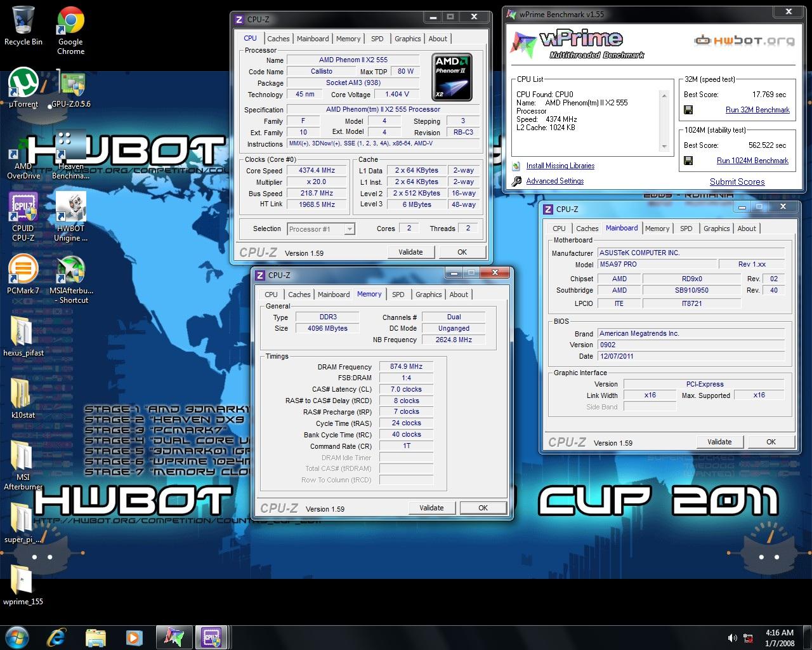
Task: Click Run 1024M Benchmark link
Action: [752, 161]
